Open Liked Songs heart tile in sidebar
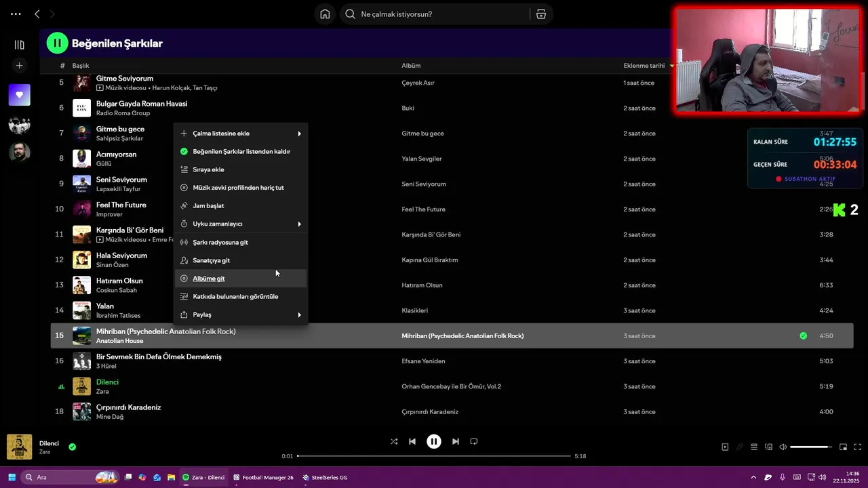Viewport: 868px width, 488px height. click(x=19, y=95)
